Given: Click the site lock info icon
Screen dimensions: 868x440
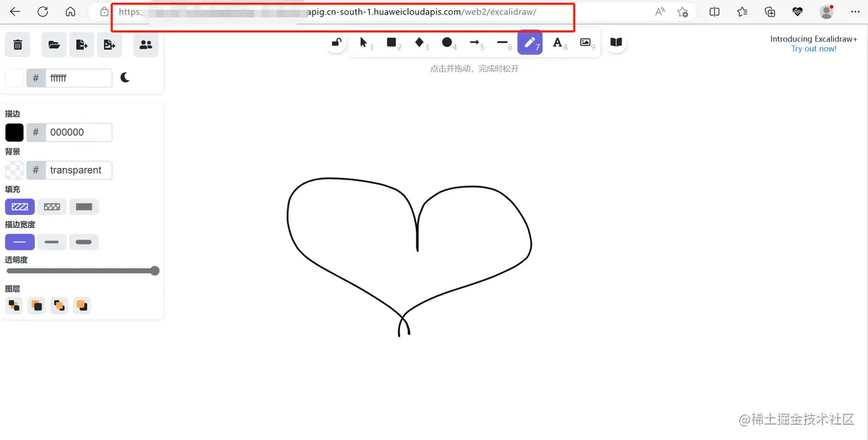Looking at the screenshot, I should pos(105,12).
